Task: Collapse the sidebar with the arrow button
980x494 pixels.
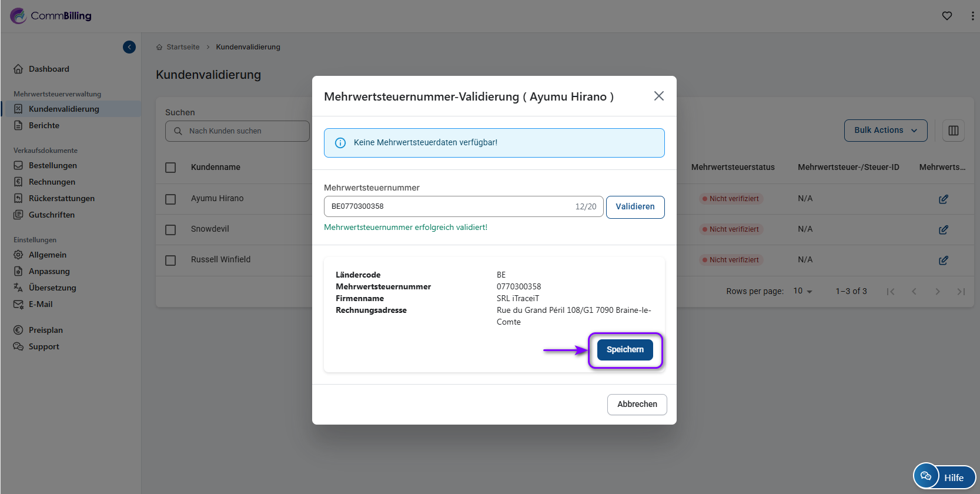Action: coord(129,47)
